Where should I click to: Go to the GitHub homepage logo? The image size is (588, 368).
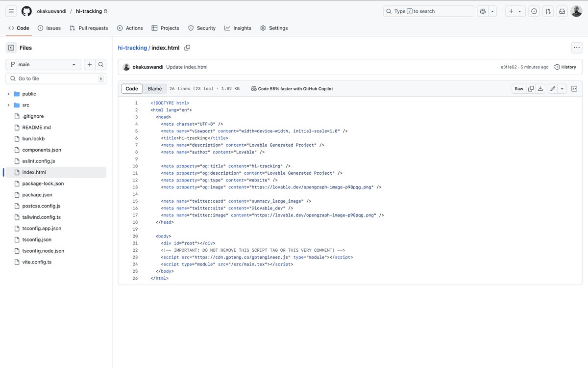tap(26, 11)
